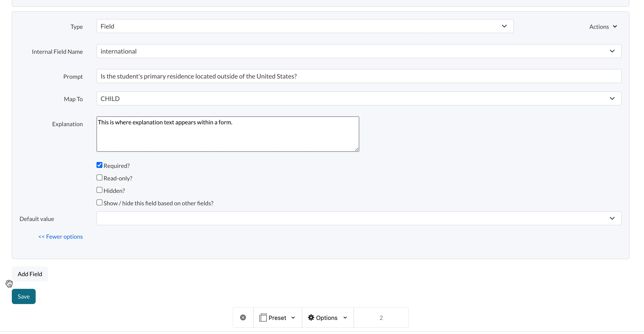This screenshot has width=644, height=334.
Task: Check the Hidden? checkbox
Action: coord(99,190)
